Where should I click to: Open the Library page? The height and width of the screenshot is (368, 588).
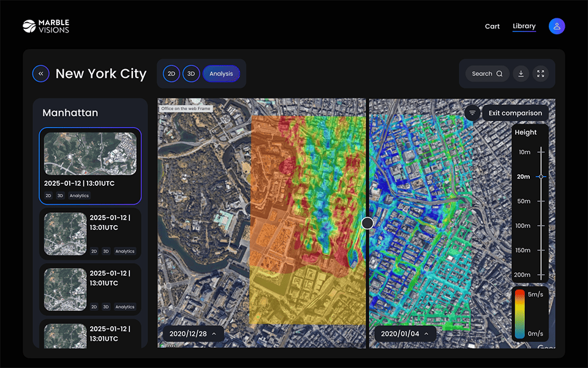[524, 26]
